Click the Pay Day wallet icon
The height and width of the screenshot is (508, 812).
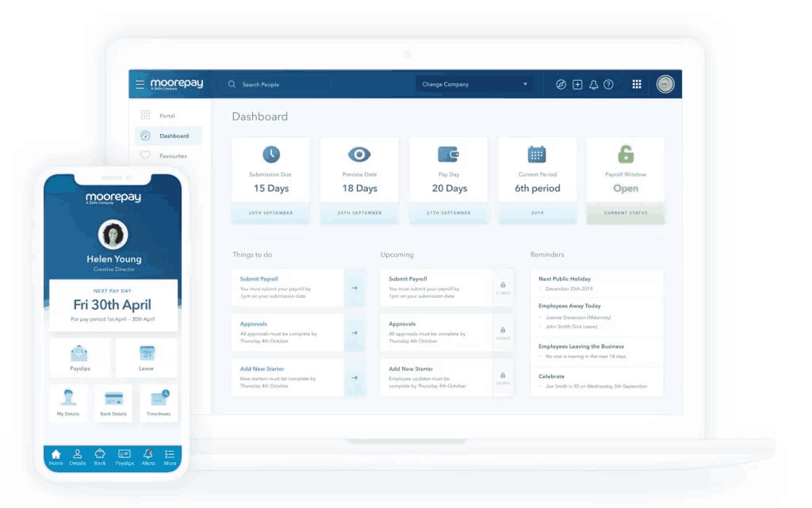point(449,155)
